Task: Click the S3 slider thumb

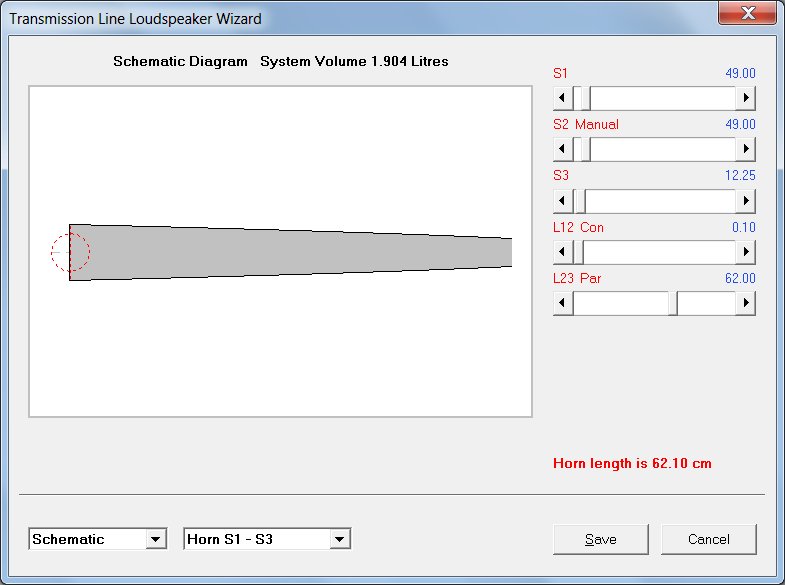Action: tap(579, 201)
